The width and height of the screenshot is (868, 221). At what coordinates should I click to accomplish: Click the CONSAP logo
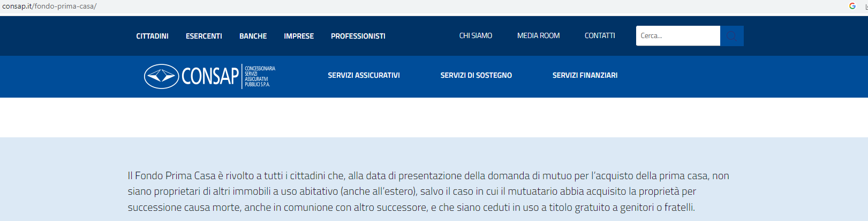(x=209, y=76)
